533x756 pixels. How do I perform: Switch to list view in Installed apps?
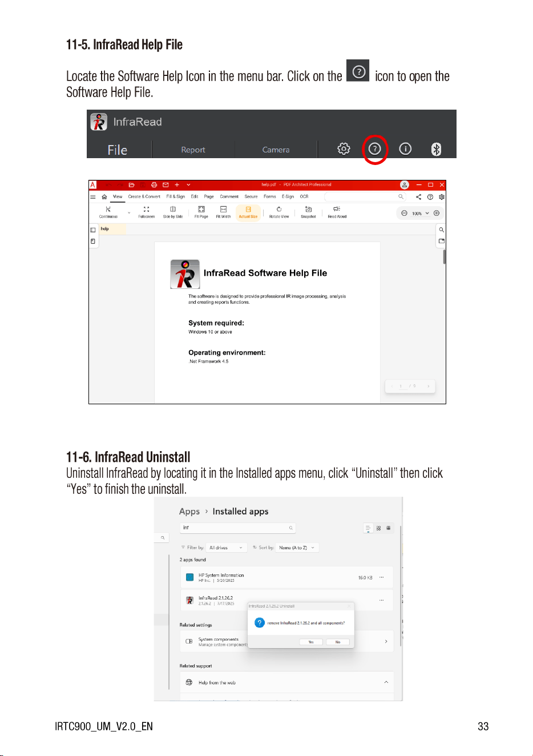pos(368,528)
